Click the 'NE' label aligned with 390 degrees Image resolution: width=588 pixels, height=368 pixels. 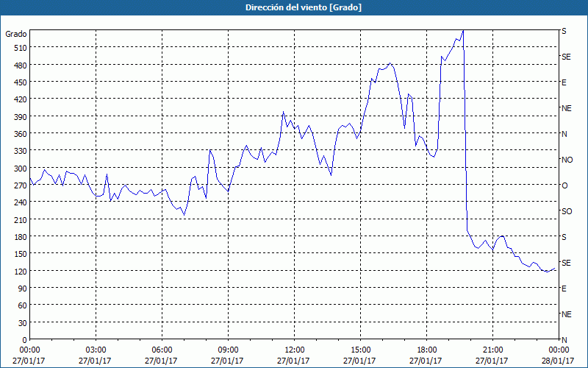(566, 108)
